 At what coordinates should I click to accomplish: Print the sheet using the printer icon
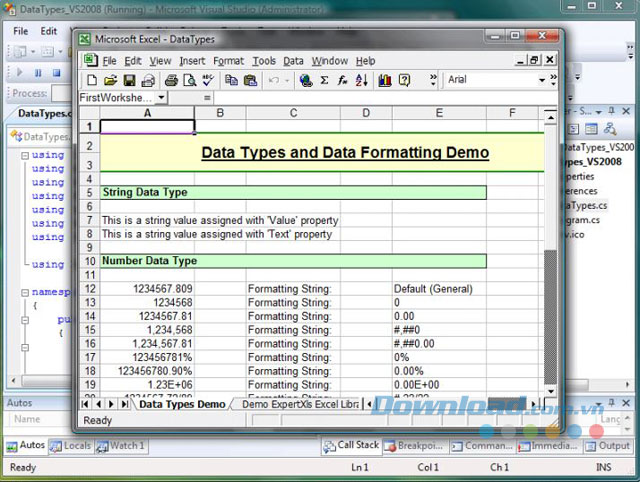click(171, 80)
